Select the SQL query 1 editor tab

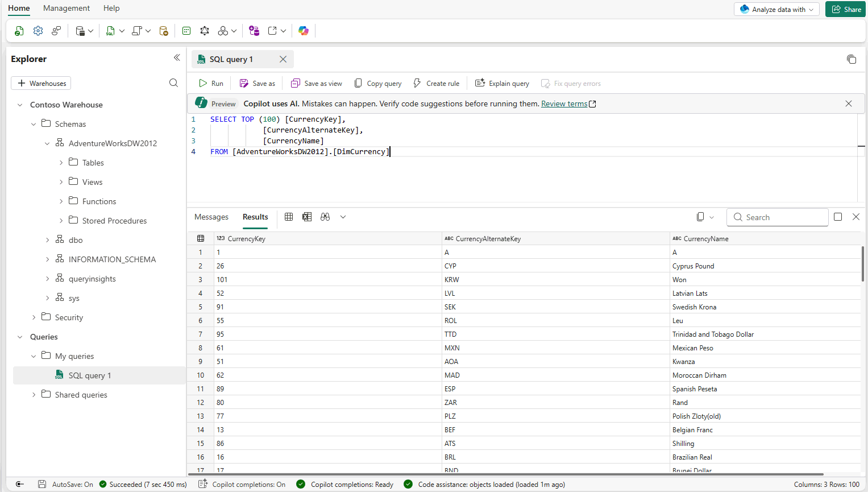point(243,59)
